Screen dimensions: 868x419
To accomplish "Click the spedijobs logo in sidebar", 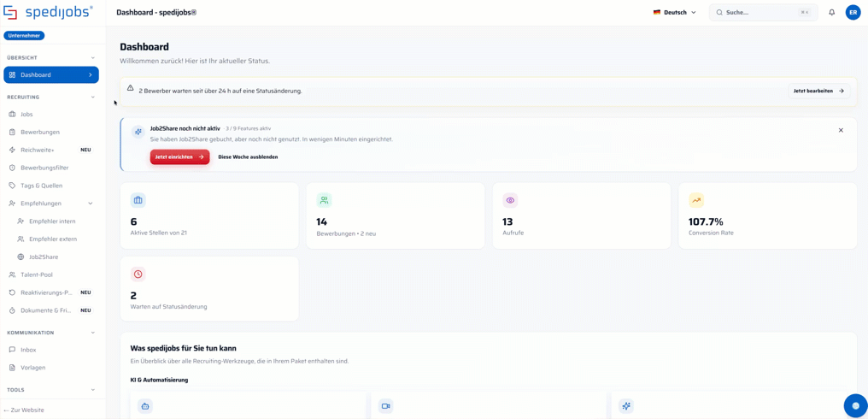I will point(48,12).
